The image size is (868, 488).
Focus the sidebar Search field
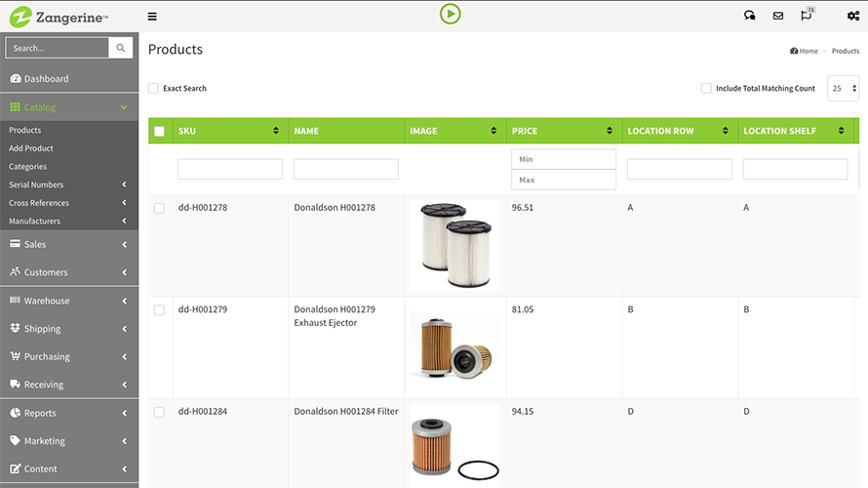(x=57, y=48)
